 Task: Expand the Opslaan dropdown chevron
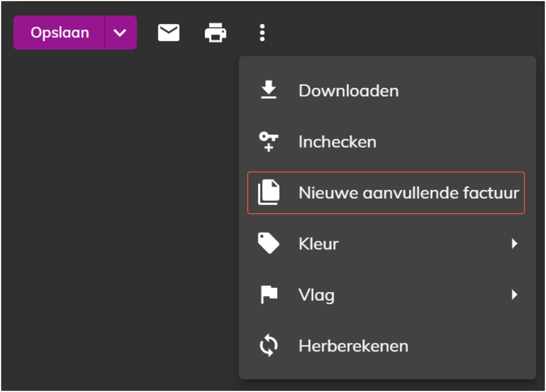pyautogui.click(x=120, y=33)
